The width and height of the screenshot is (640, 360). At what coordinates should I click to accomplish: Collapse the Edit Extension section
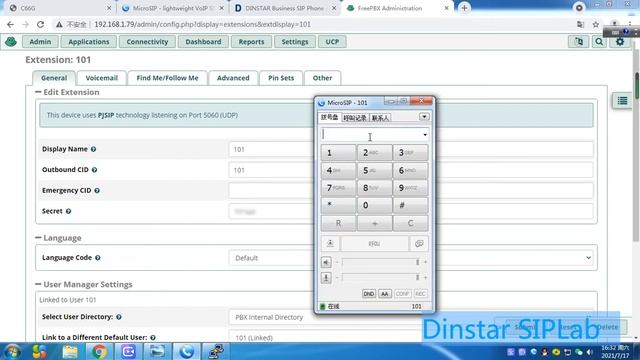coord(38,92)
